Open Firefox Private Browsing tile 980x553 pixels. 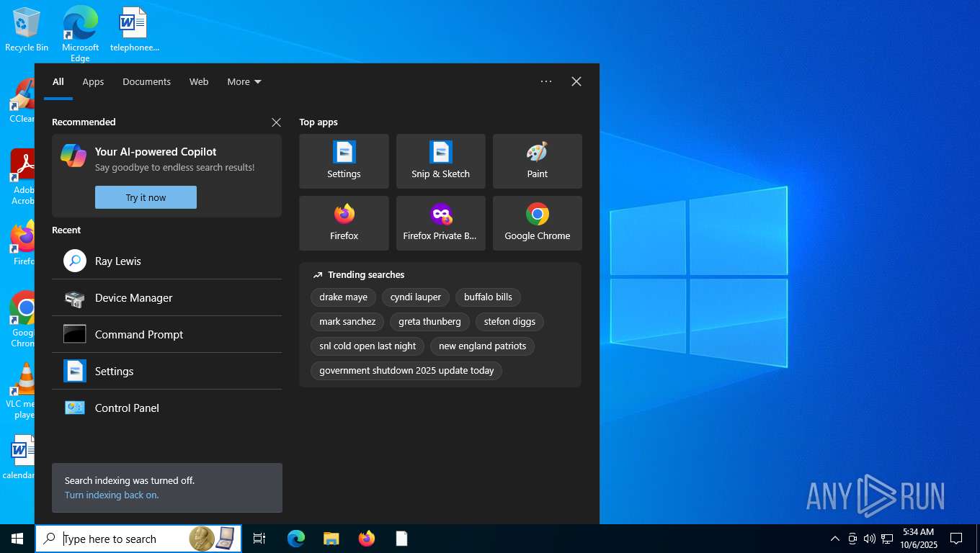(440, 223)
